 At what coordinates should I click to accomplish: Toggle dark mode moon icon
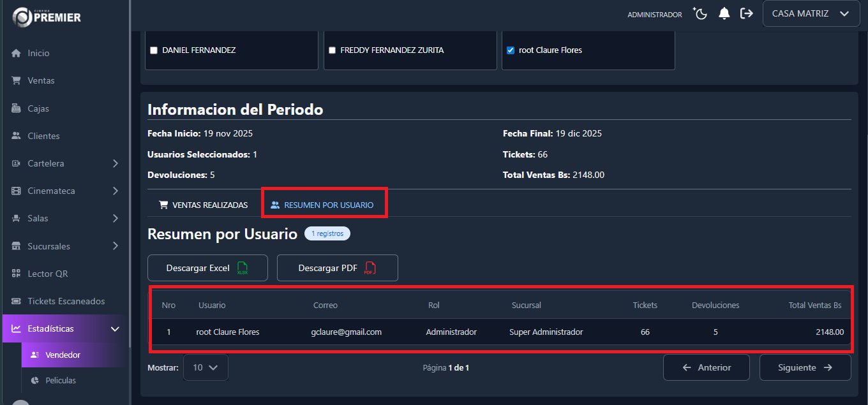coord(701,14)
